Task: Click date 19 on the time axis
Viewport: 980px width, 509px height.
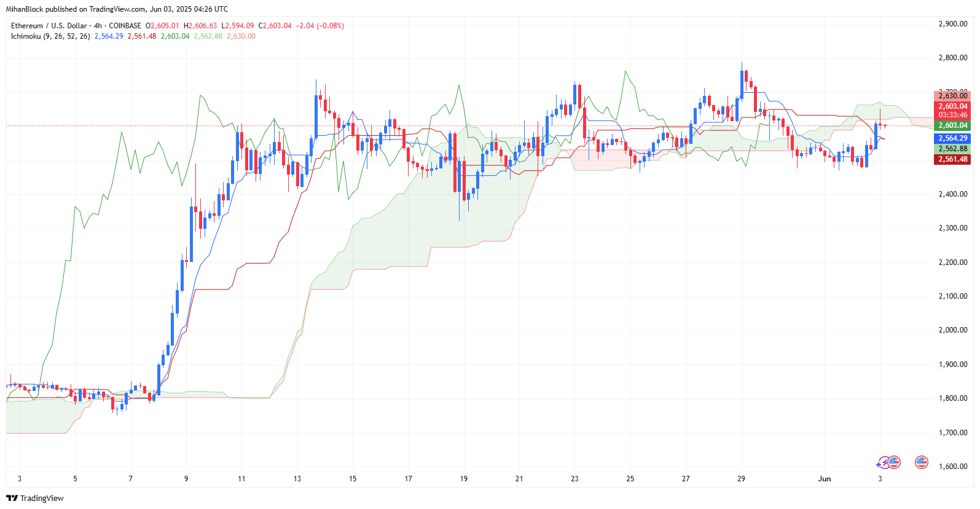Action: [464, 479]
